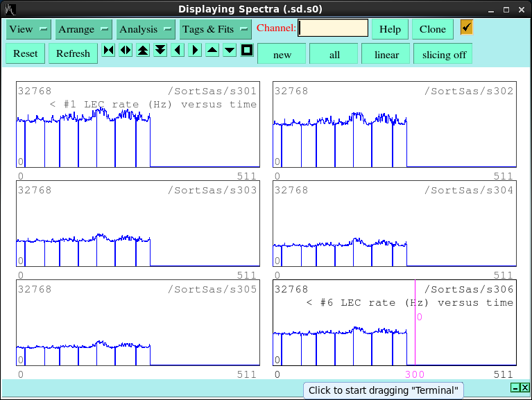The image size is (532, 400).
Task: Click the double down arrow icon
Action: point(160,51)
